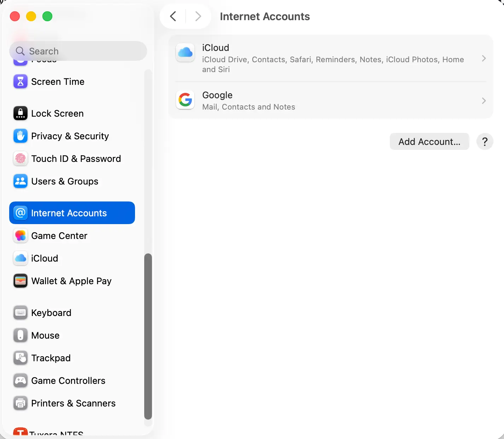Select the Keyboard icon
The height and width of the screenshot is (439, 504).
click(20, 313)
